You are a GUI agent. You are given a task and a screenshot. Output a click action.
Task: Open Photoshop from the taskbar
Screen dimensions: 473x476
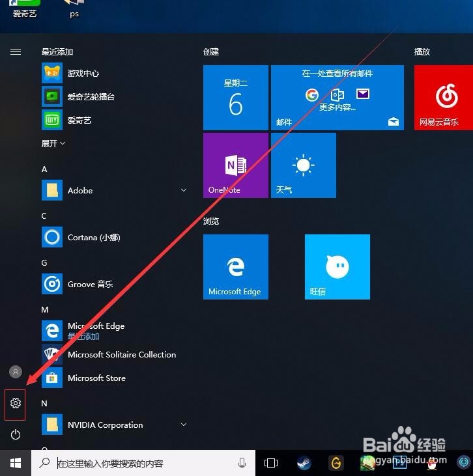pos(399,463)
